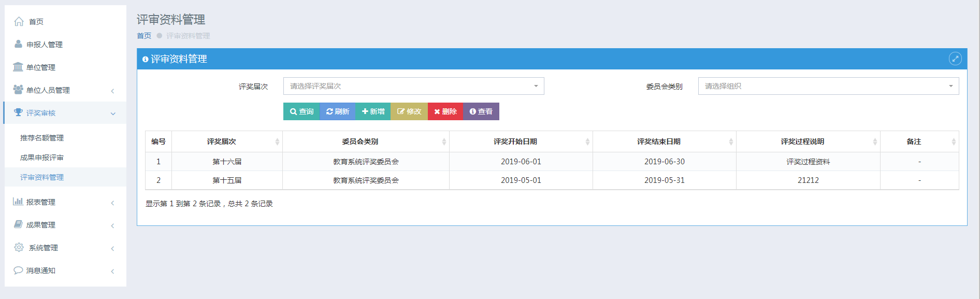This screenshot has height=299, width=980.
Task: Click the 申报人管理 person icon
Action: 18,44
